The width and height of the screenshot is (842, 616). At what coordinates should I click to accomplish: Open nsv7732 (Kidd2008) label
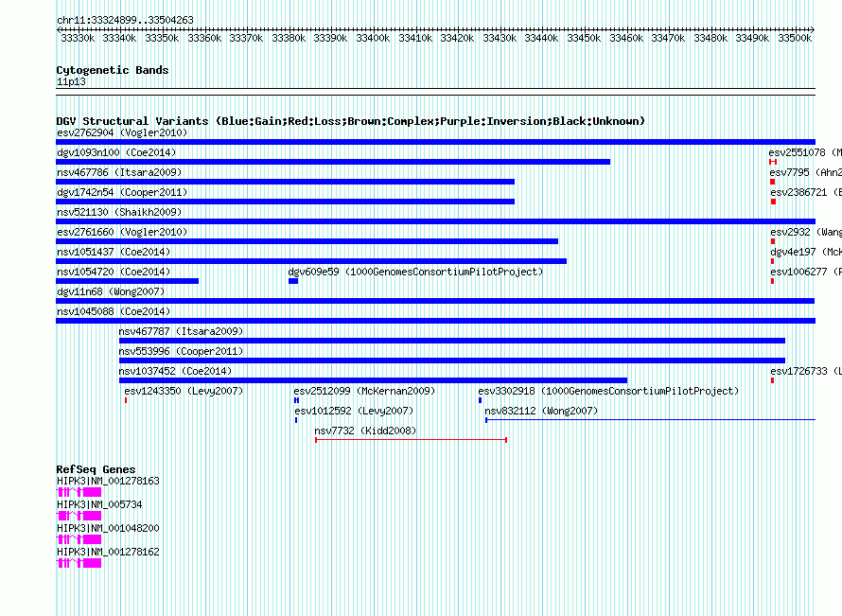365,431
